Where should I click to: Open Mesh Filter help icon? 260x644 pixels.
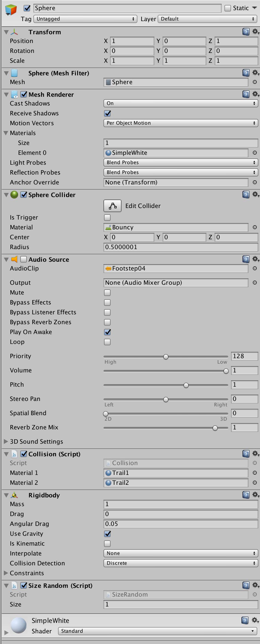coord(246,73)
